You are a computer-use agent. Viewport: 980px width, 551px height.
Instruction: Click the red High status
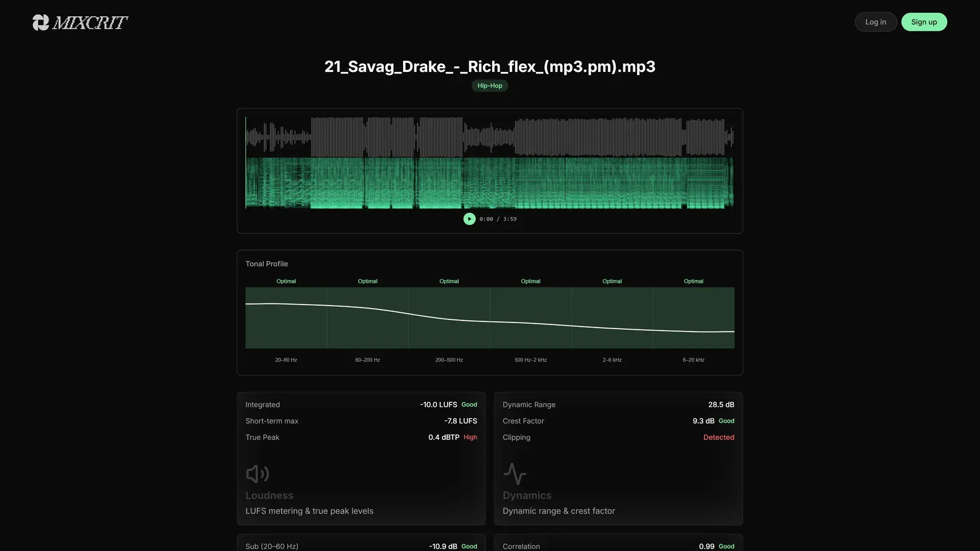[x=470, y=437]
